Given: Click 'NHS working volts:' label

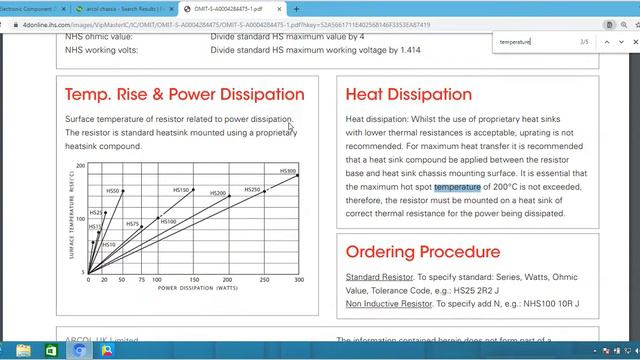Looking at the screenshot, I should [102, 50].
